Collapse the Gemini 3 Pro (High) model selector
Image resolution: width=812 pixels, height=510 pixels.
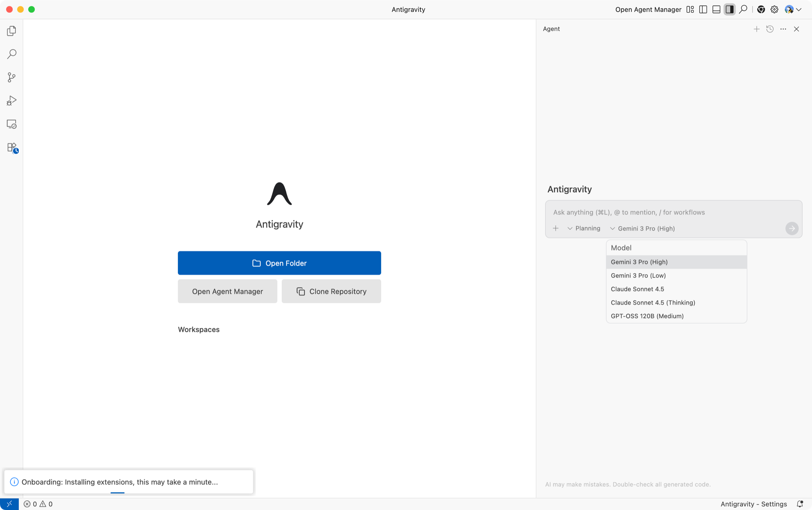[x=642, y=228]
